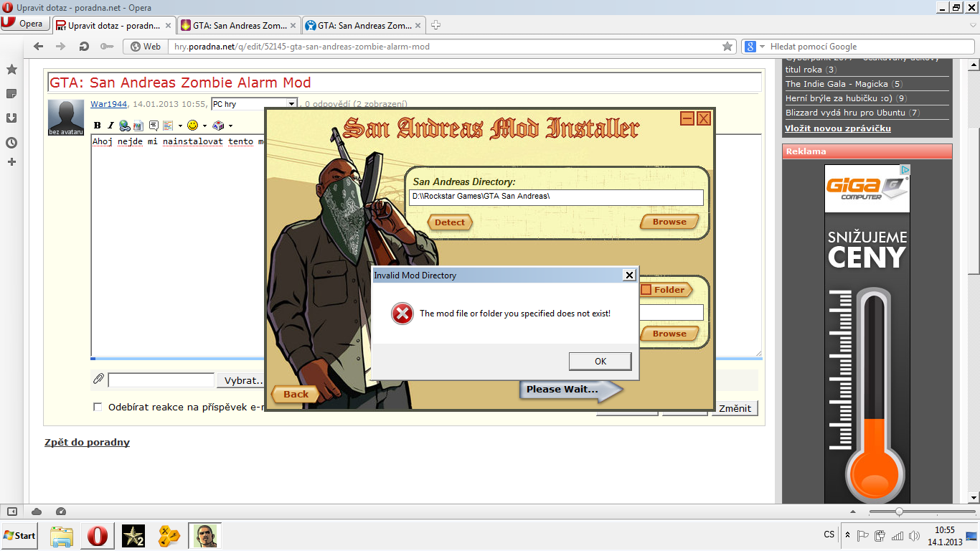Apply italic formatting in the editor
This screenshot has height=551, width=980.
(110, 126)
